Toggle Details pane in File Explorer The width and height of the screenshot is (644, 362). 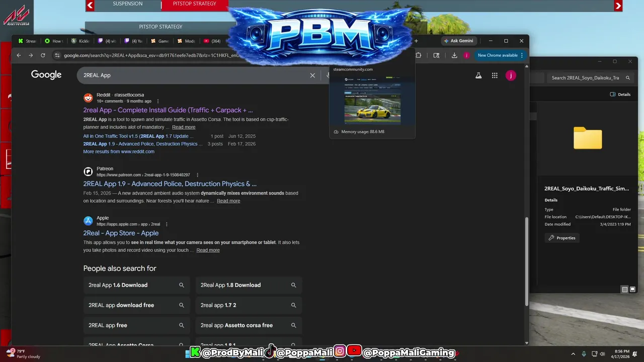click(x=620, y=95)
